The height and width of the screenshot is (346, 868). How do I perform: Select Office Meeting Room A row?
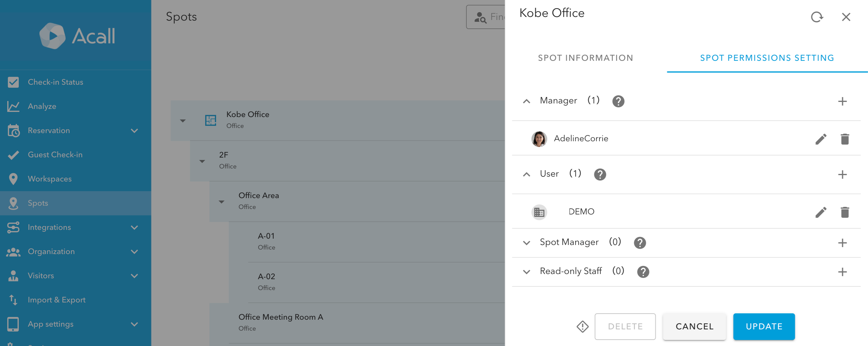(x=357, y=323)
